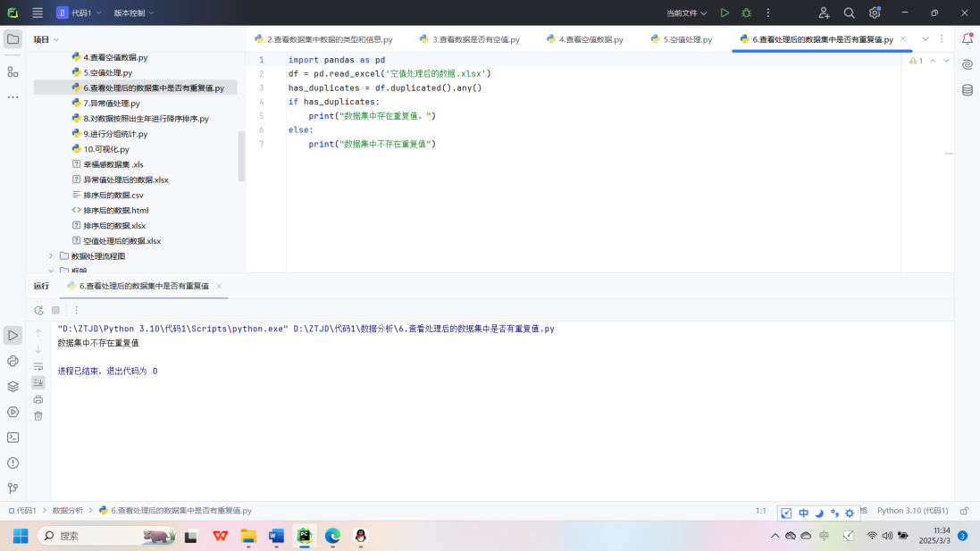Clear all console output trash icon

coord(38,416)
